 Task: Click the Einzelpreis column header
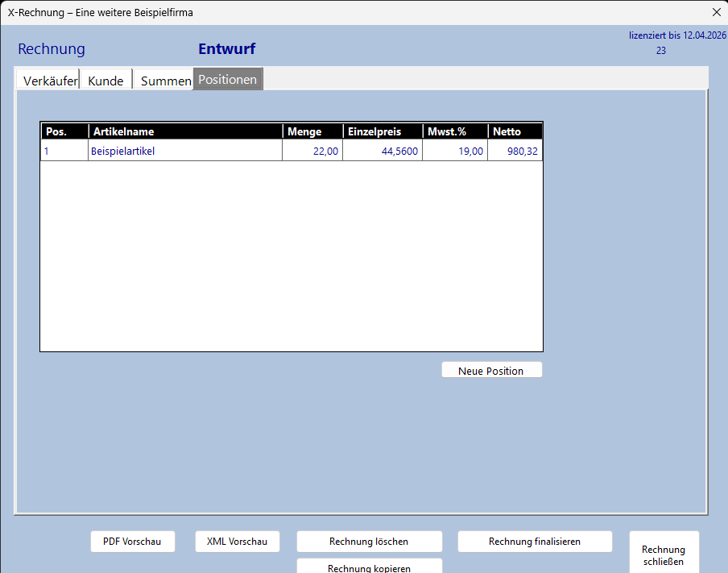point(383,131)
